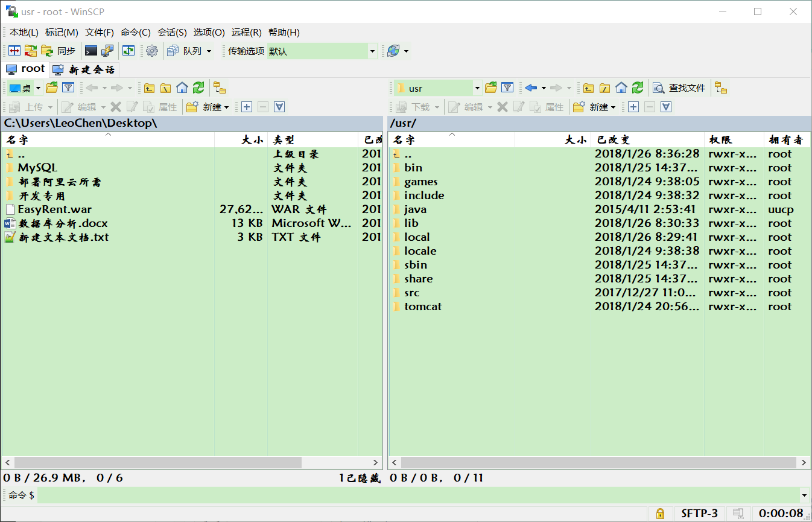Expand the remote back history dropdown arrow
Screen dimensions: 812x522
pos(544,88)
